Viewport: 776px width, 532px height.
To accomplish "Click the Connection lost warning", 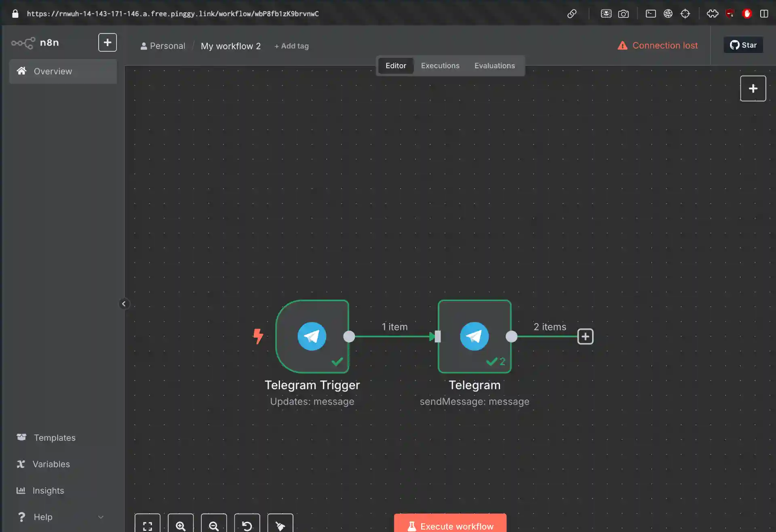I will [658, 46].
